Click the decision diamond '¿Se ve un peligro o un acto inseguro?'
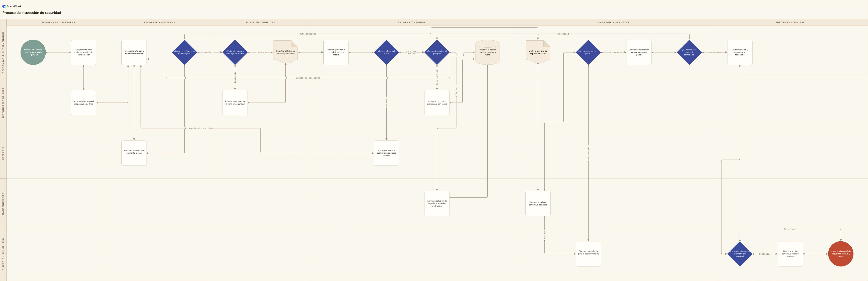 (x=185, y=52)
